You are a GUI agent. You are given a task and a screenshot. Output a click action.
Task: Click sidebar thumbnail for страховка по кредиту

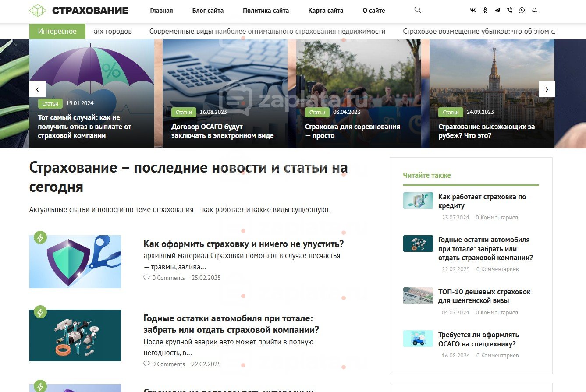coord(418,201)
